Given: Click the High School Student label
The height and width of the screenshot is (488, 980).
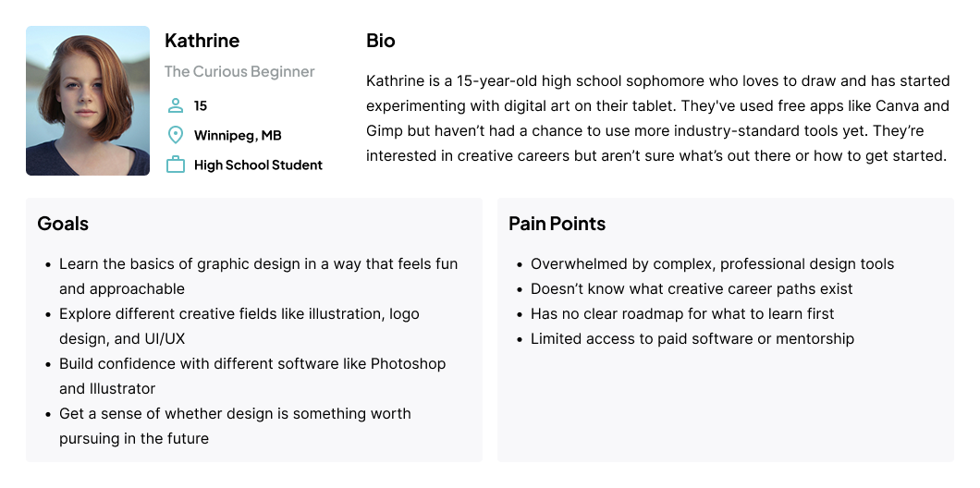Looking at the screenshot, I should 258,165.
